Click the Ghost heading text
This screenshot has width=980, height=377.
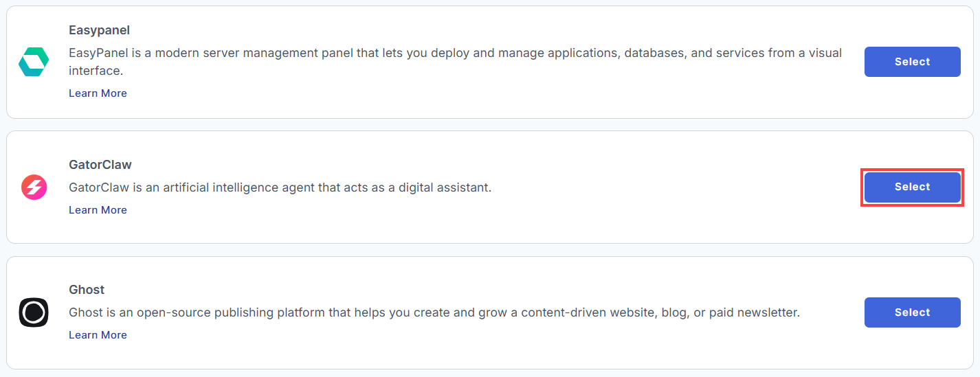87,290
